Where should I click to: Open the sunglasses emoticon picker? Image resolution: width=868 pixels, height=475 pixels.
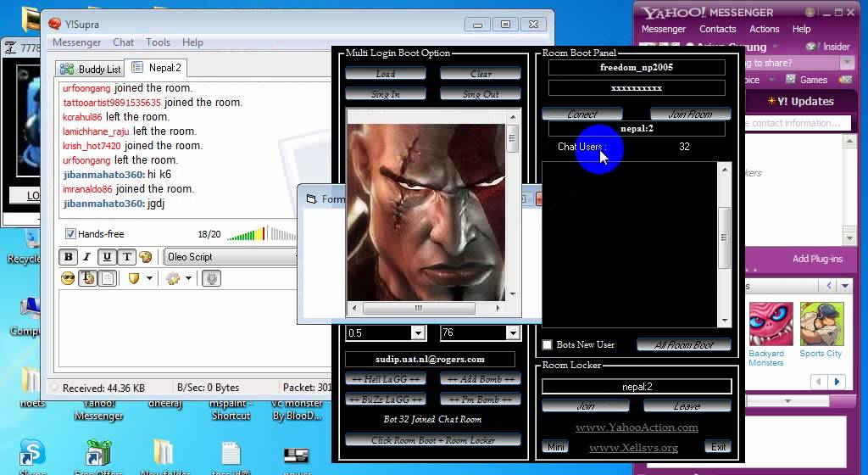tap(68, 278)
